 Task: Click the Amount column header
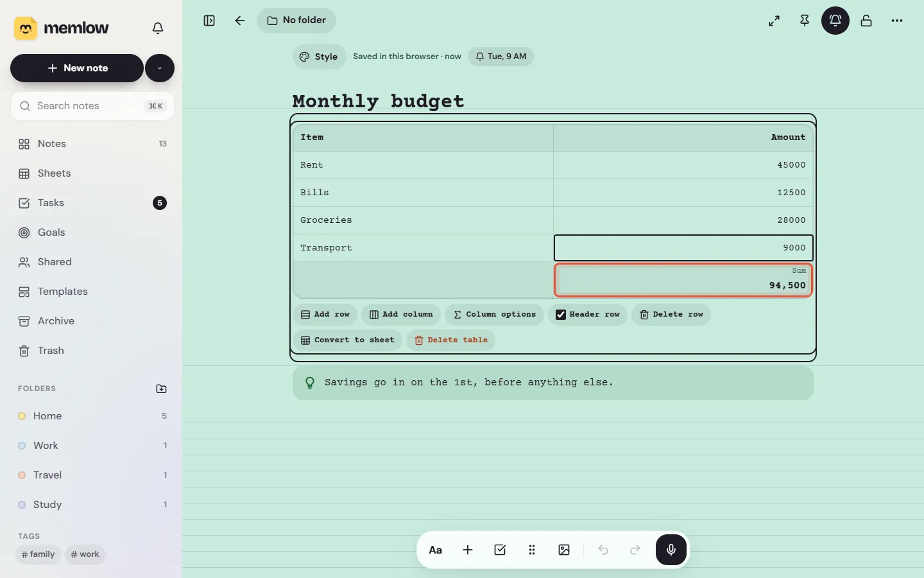point(683,137)
